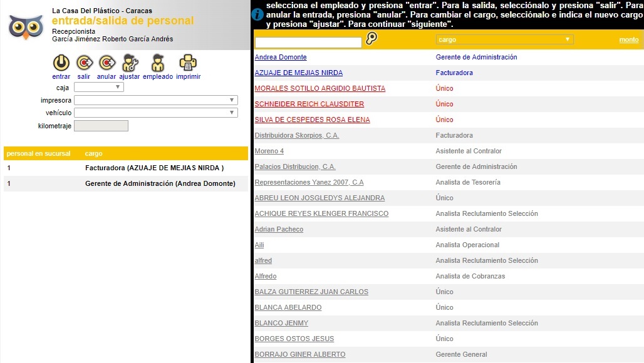Click the empleado label
644x363 pixels.
[x=158, y=77]
